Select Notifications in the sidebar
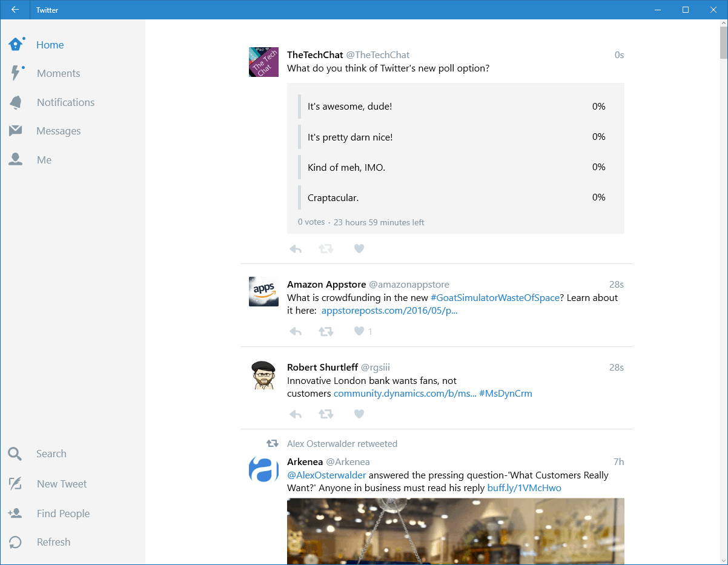728x565 pixels. pyautogui.click(x=65, y=102)
